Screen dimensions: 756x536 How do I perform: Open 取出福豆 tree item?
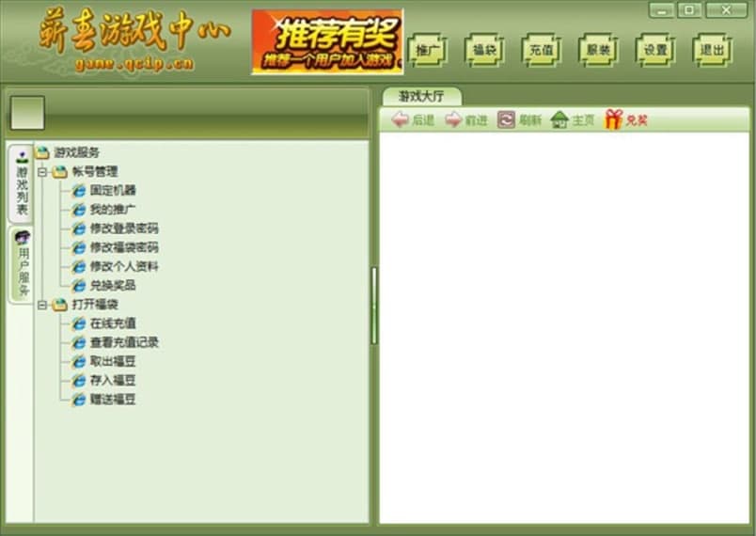(x=113, y=361)
